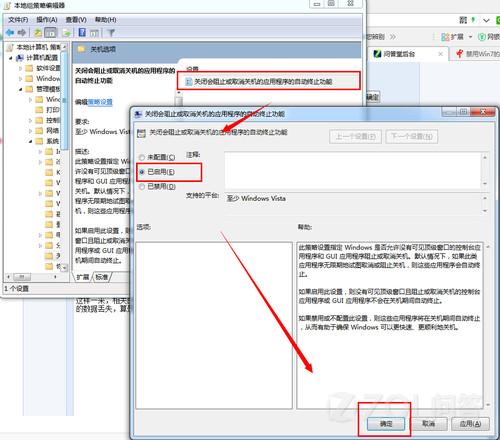Click the 确定 button in the dialog
Screen dimensions: 500x440
pyautogui.click(x=386, y=424)
